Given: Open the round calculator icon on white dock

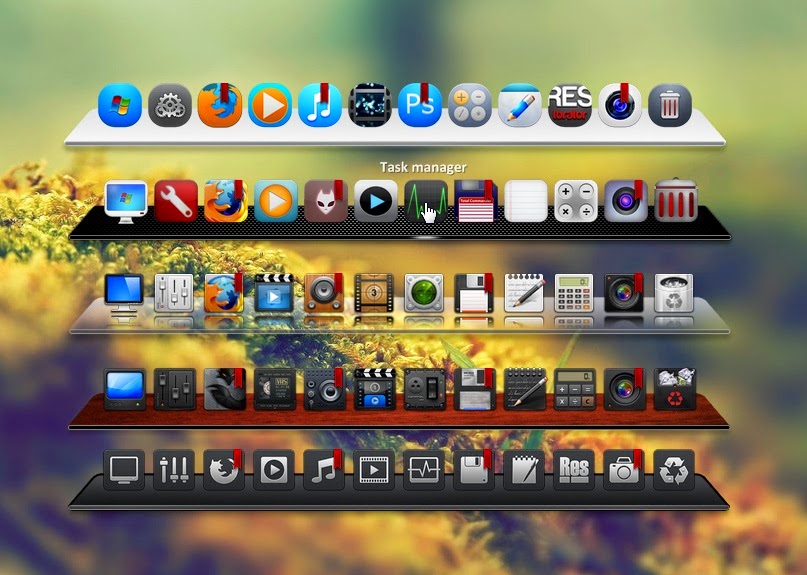Looking at the screenshot, I should [470, 105].
